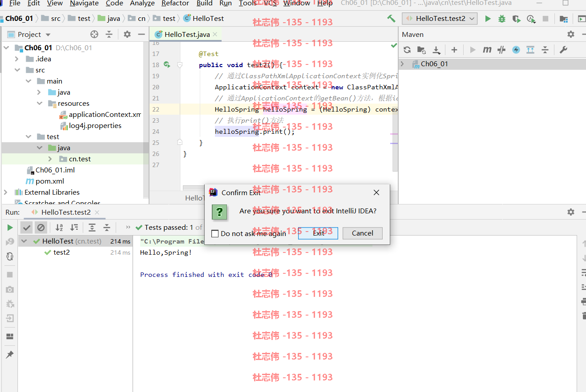The width and height of the screenshot is (586, 392).
Task: Show more Run toolbar actions via » chevron
Action: click(x=128, y=227)
